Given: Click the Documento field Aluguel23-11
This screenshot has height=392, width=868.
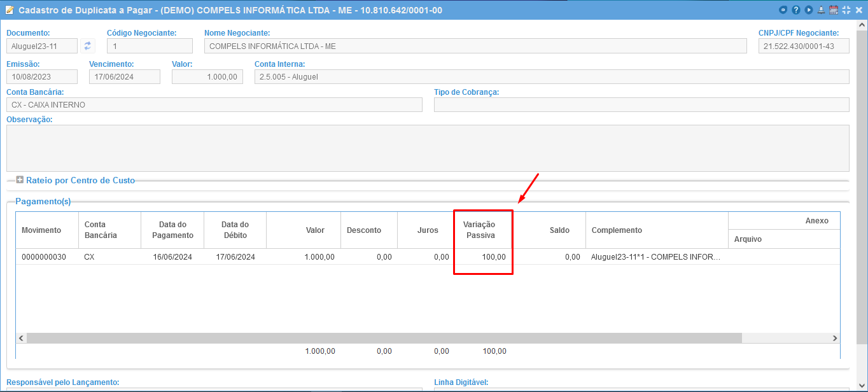Looking at the screenshot, I should (x=42, y=46).
